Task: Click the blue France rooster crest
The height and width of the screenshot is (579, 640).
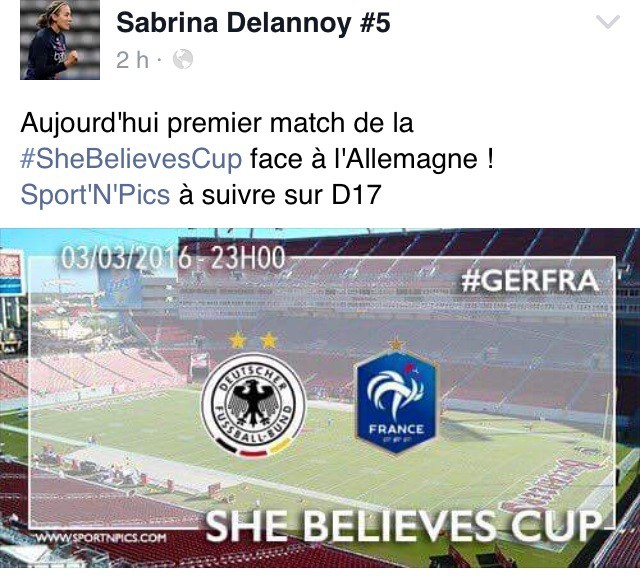Action: tap(397, 402)
